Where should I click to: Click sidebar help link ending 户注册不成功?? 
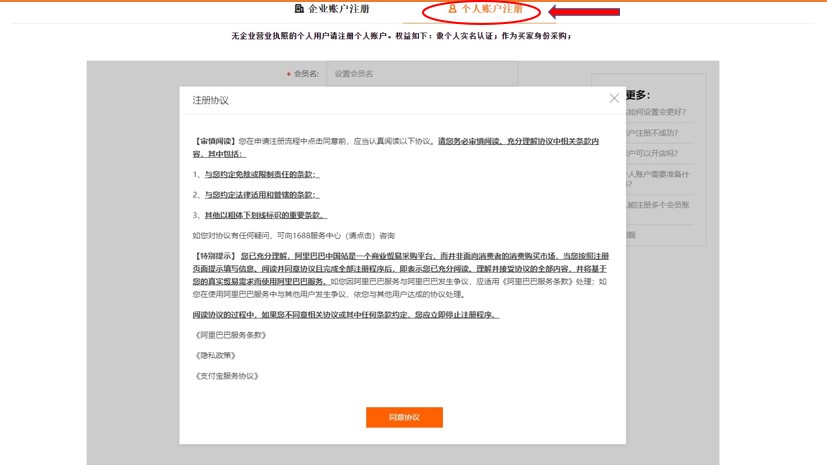[652, 133]
